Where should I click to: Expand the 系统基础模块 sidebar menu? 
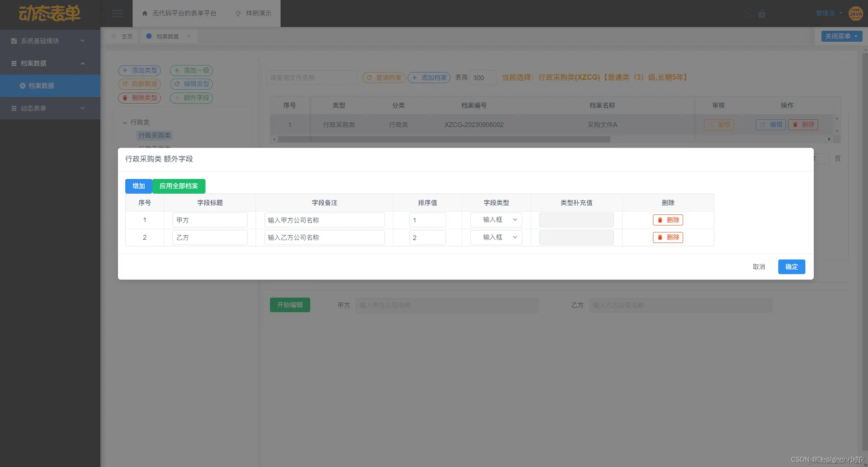point(50,41)
